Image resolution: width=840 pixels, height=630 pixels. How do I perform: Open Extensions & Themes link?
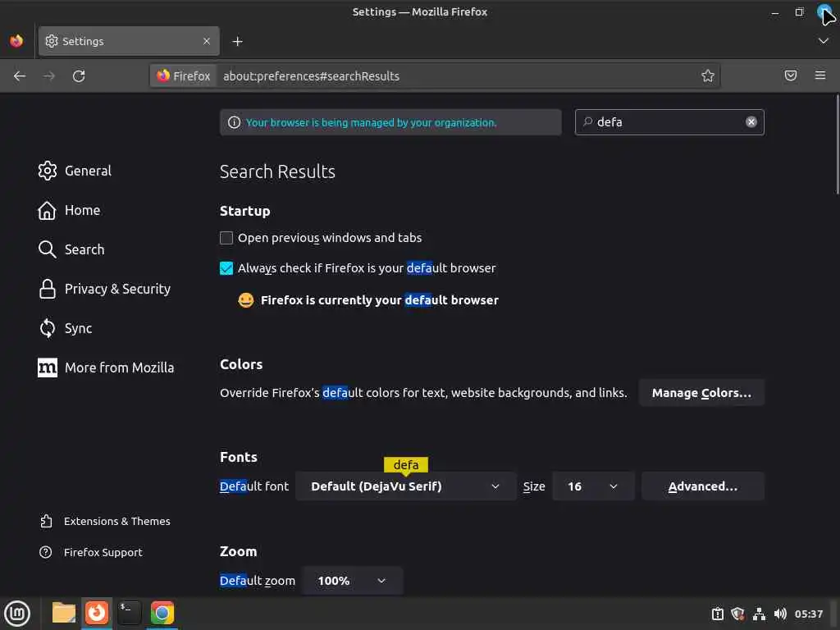coord(105,521)
